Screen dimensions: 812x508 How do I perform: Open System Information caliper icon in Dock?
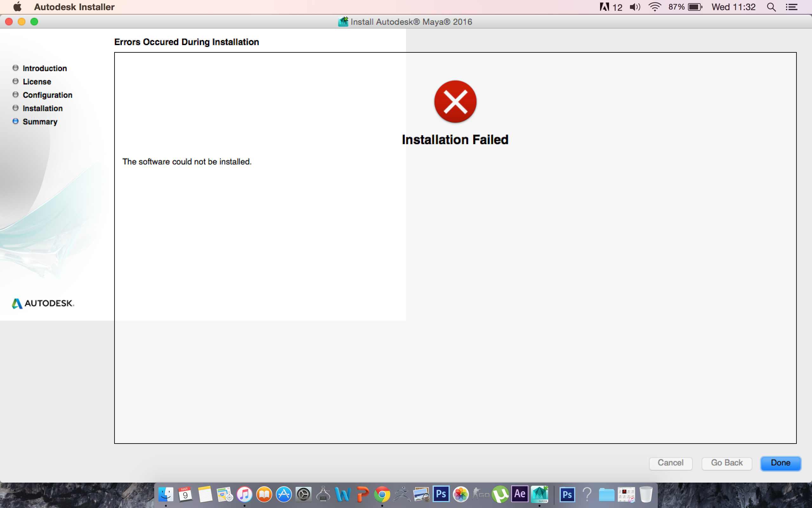323,495
